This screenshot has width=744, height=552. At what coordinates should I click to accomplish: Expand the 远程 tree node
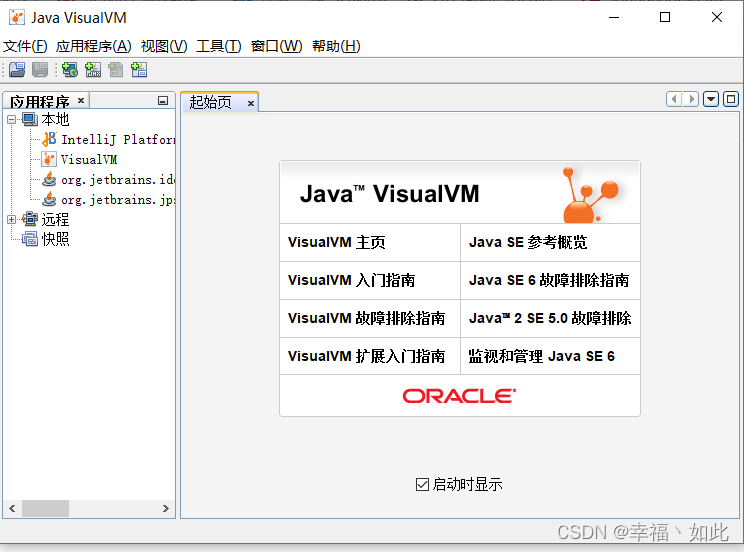click(x=12, y=219)
